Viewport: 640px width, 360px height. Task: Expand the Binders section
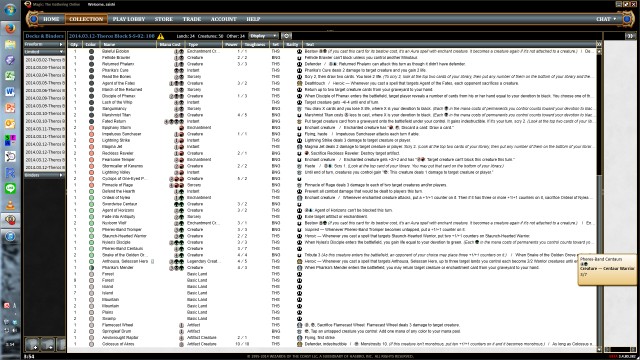pos(44,175)
